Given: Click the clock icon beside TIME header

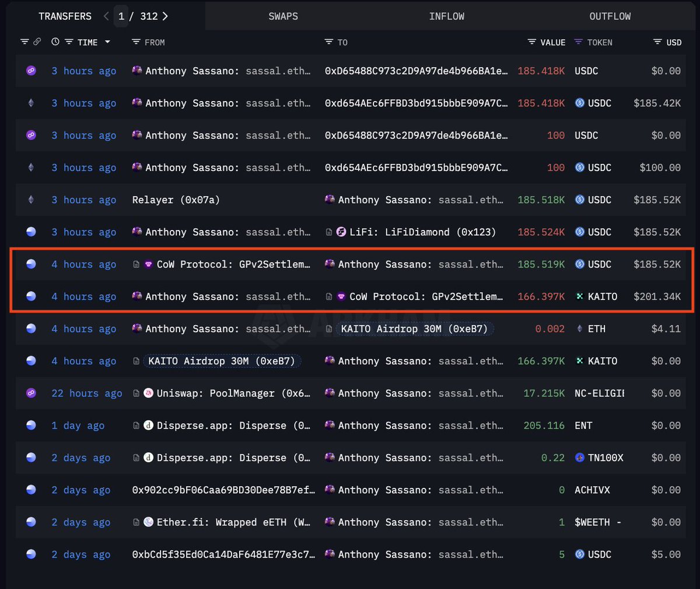Looking at the screenshot, I should [55, 42].
